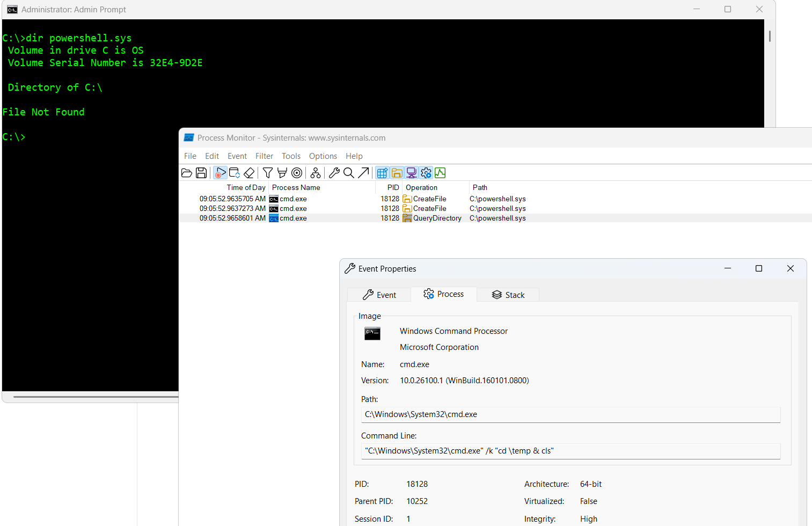Maximize the Event Properties dialog
The image size is (812, 526).
759,268
